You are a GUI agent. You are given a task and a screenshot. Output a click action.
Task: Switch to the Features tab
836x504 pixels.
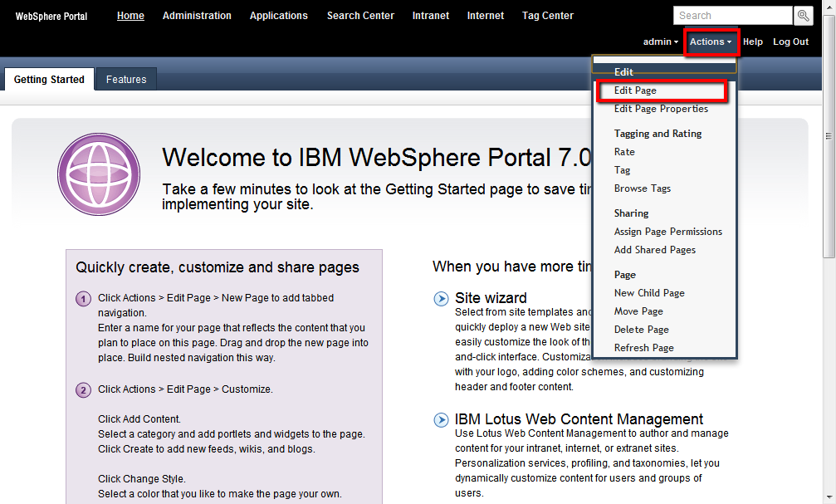coord(126,80)
